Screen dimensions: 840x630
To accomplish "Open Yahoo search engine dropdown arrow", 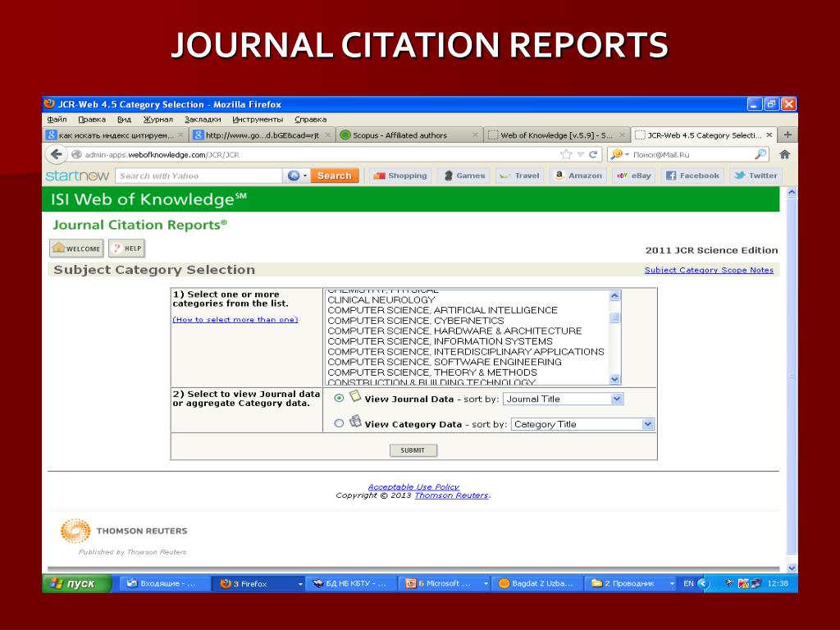I will [305, 176].
